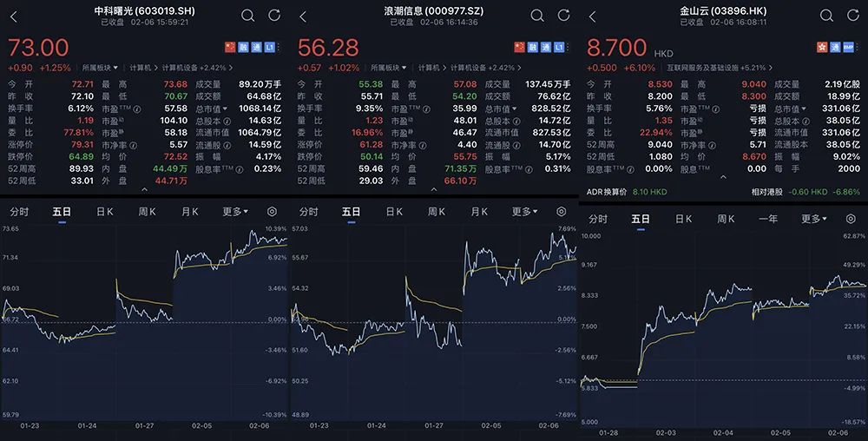Viewport: 868px width, 441px height.
Task: Expand 所属板块 dropdown for 中科曙光
Action: point(100,68)
